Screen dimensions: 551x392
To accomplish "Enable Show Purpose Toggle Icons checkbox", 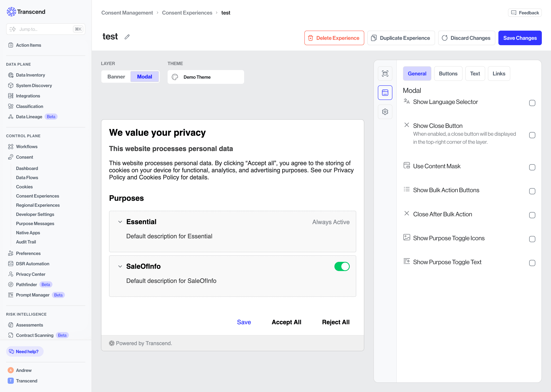I will coord(532,239).
